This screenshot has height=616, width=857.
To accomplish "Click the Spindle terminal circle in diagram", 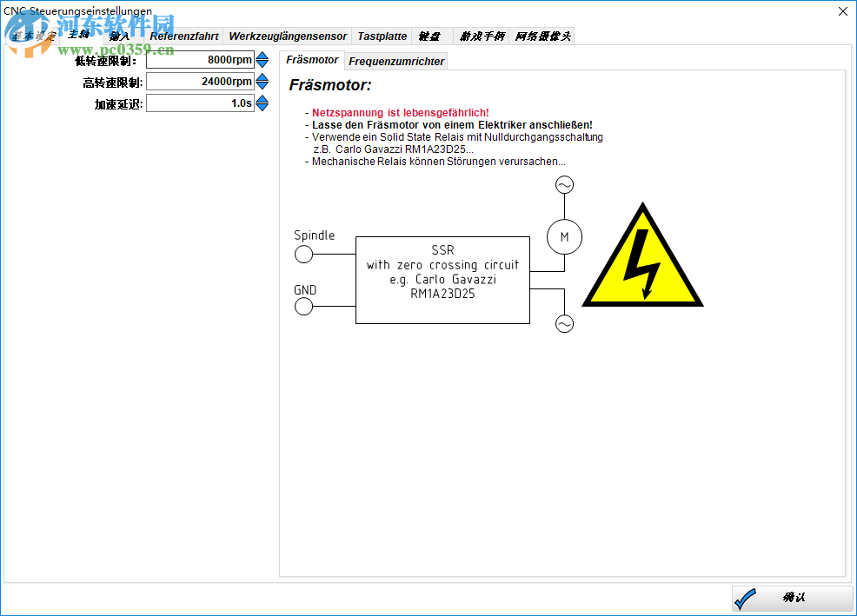I will [x=304, y=255].
